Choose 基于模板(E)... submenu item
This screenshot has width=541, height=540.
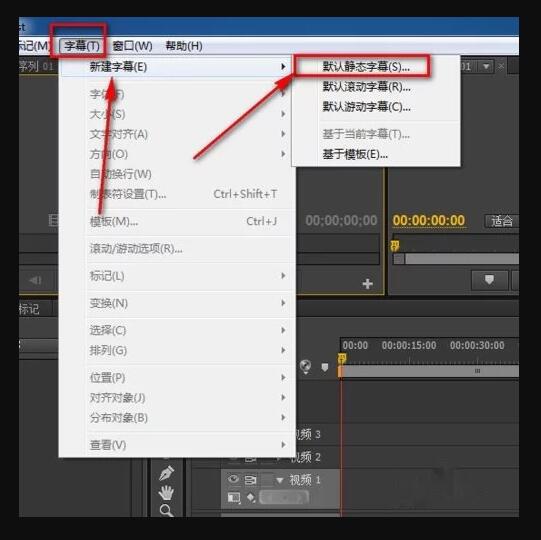(355, 154)
